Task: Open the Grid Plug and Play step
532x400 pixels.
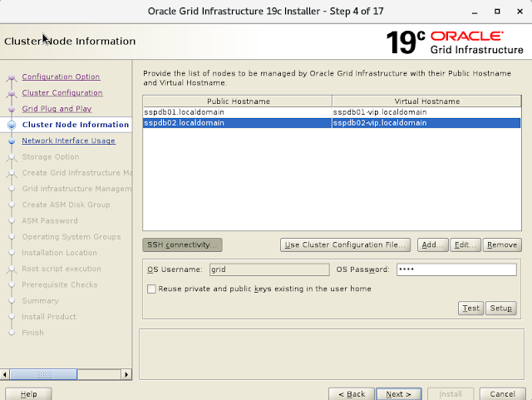Action: coord(57,109)
